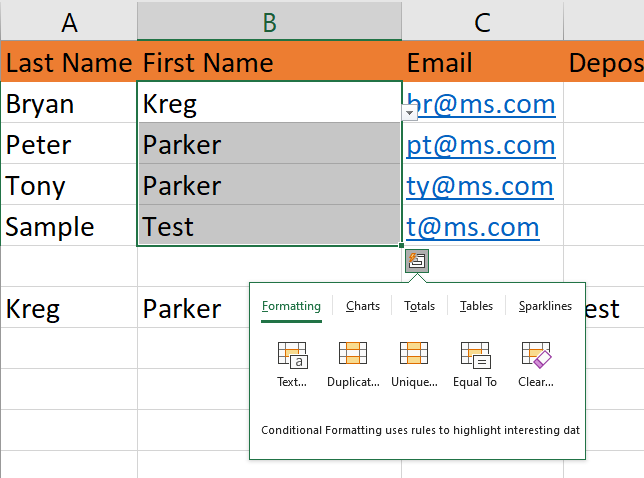The height and width of the screenshot is (478, 644).
Task: Open the Totals tab
Action: point(419,306)
